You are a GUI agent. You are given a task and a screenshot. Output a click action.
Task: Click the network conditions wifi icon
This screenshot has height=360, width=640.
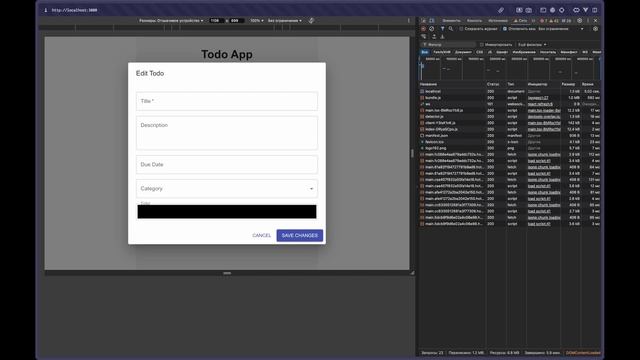[x=424, y=36]
